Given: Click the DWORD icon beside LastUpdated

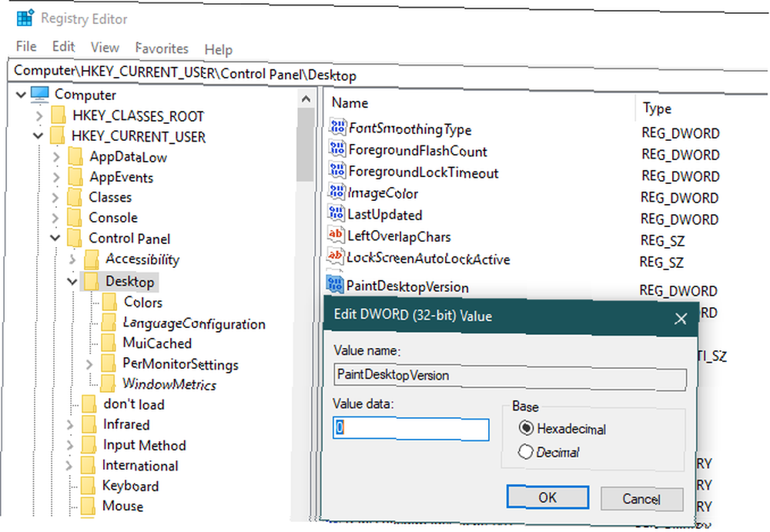Looking at the screenshot, I should coord(336,213).
